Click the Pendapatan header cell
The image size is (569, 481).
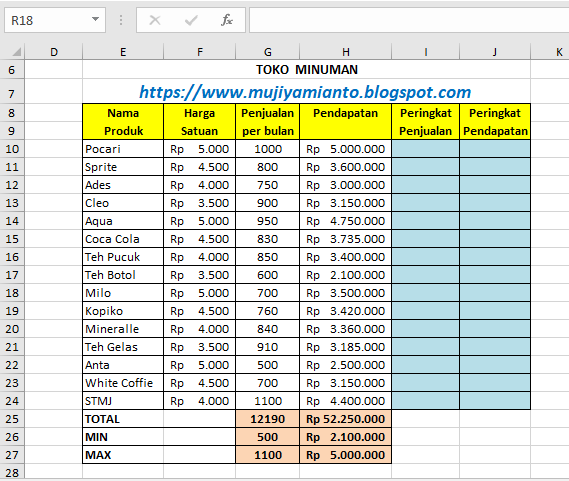(x=345, y=122)
